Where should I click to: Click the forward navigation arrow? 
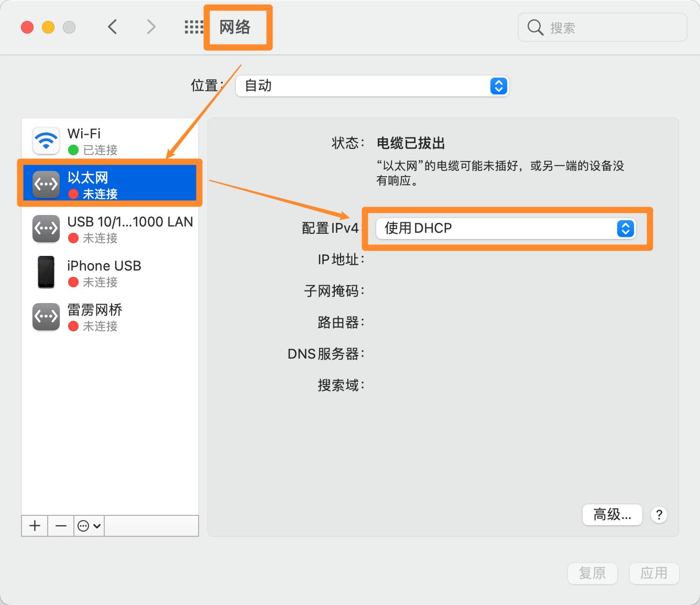[x=150, y=26]
